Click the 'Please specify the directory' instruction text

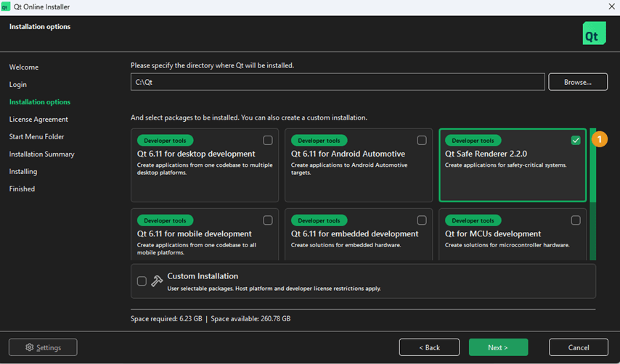pos(212,65)
